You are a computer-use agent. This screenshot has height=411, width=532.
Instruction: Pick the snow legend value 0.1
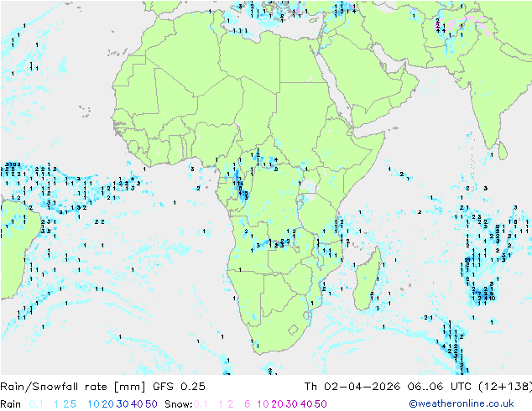click(x=201, y=404)
